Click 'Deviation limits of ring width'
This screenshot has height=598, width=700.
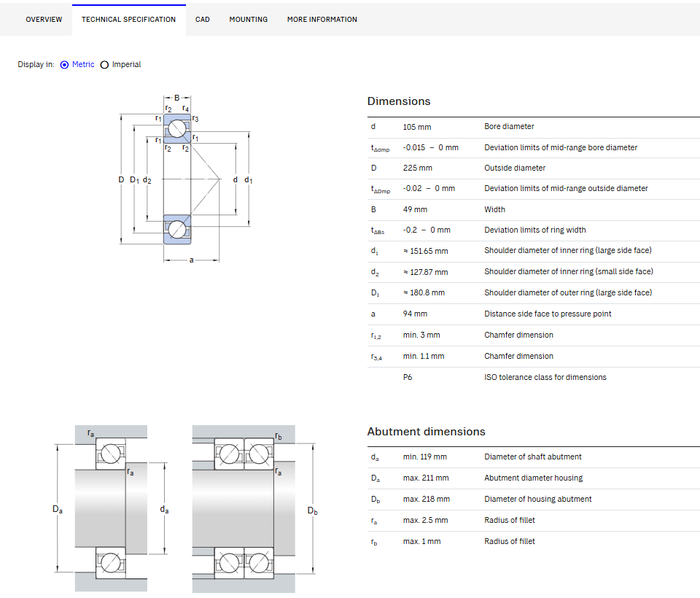[x=534, y=230]
